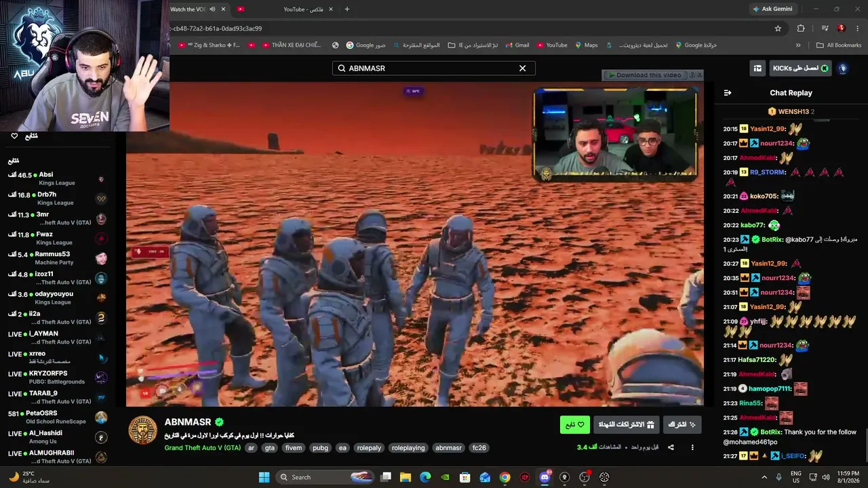Close the Download this video overlay
The width and height of the screenshot is (868, 488).
coord(700,75)
